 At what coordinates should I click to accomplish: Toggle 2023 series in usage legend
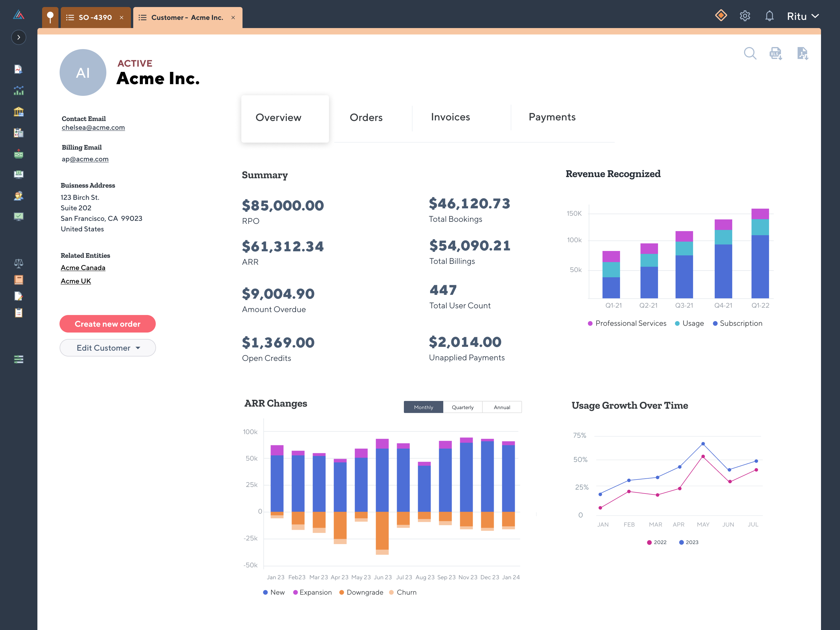[x=688, y=542]
